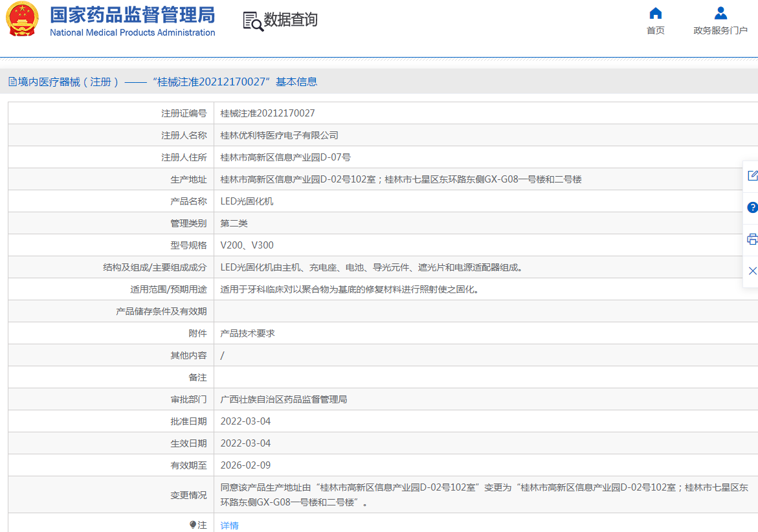This screenshot has width=758, height=532.
Task: Click 第二类 management category value
Action: point(234,223)
